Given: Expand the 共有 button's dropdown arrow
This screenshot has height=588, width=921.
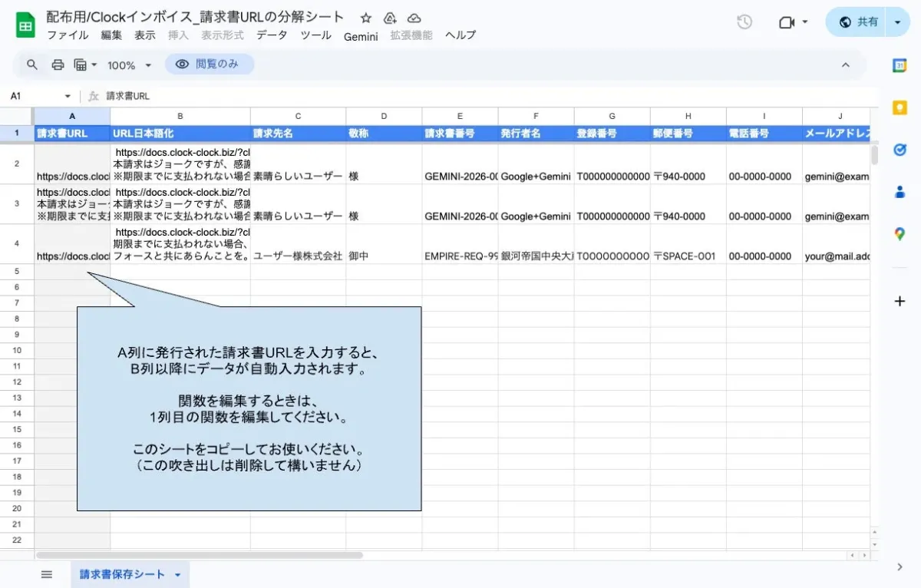Looking at the screenshot, I should point(896,22).
